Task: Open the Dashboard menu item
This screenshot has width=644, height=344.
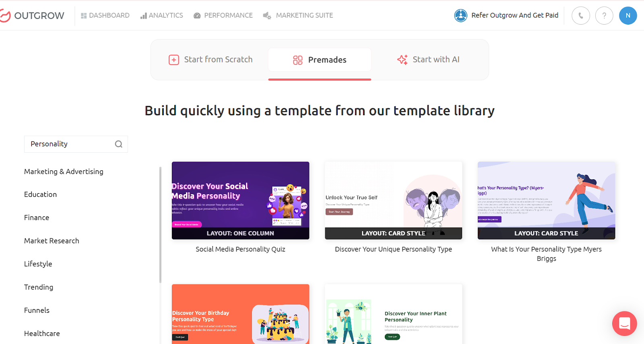Action: click(x=105, y=15)
